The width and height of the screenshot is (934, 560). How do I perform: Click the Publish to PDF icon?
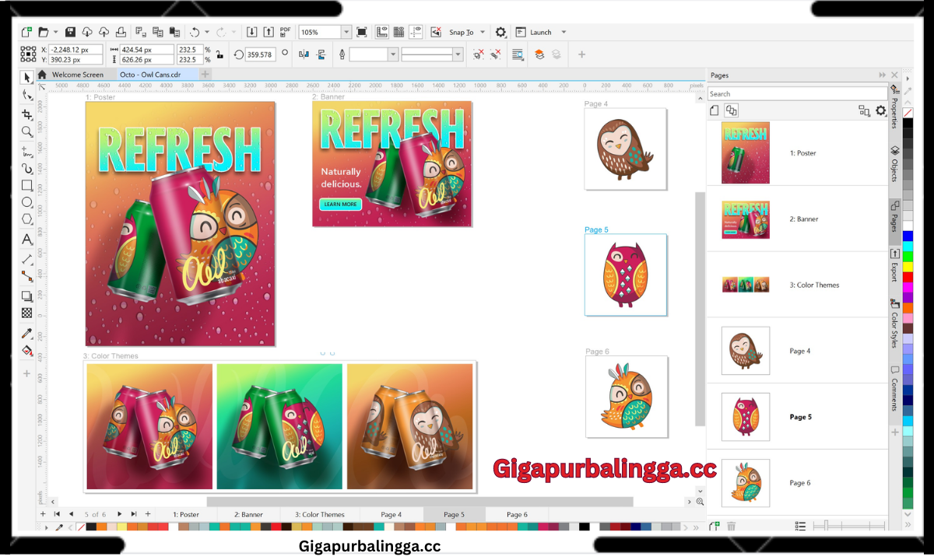(286, 32)
